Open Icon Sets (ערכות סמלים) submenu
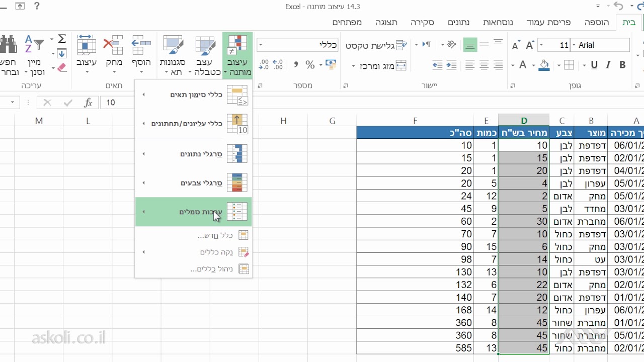Image resolution: width=644 pixels, height=362 pixels. pos(194,212)
